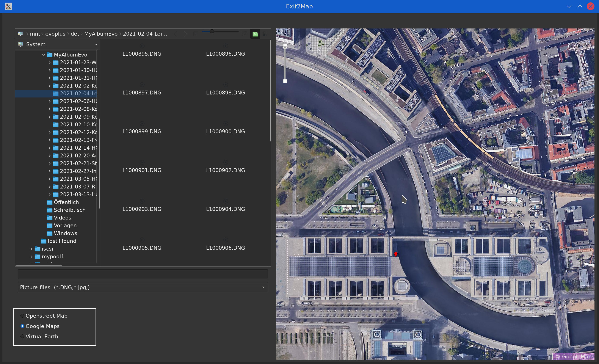
Task: Expand the 2021-01-23 folder node
Action: [x=50, y=63]
